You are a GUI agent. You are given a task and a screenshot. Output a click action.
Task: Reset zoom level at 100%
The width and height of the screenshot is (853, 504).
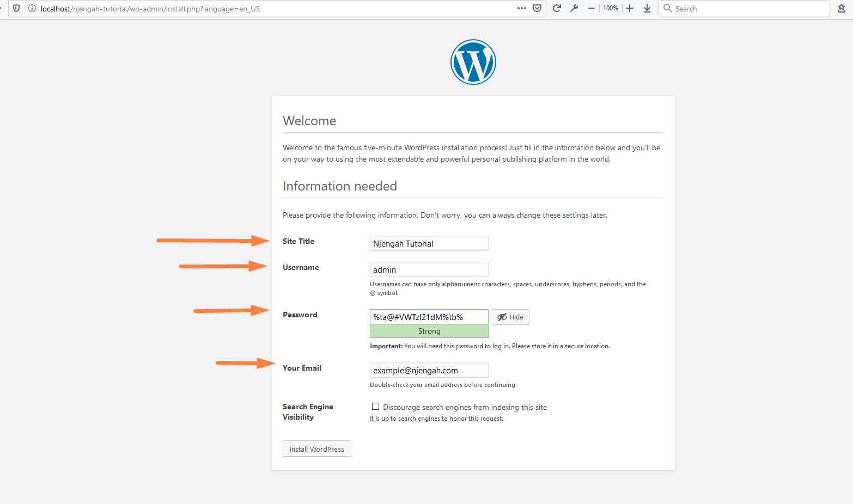point(611,8)
